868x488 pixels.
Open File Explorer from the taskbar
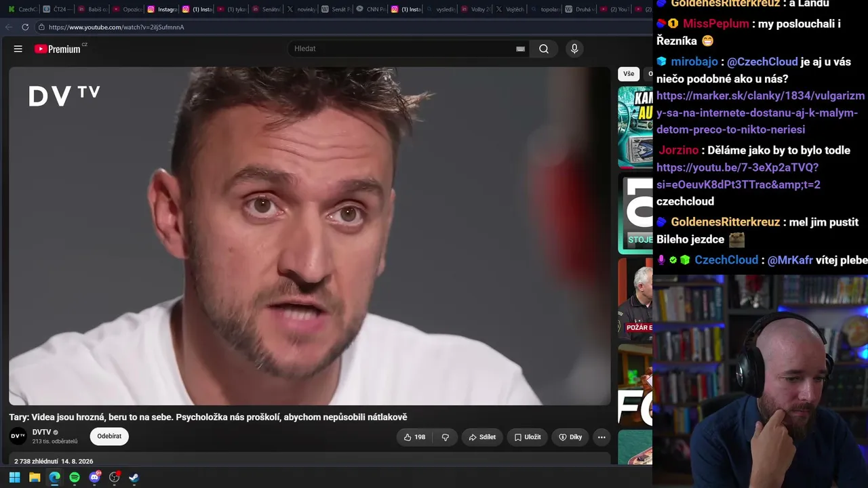(x=35, y=477)
